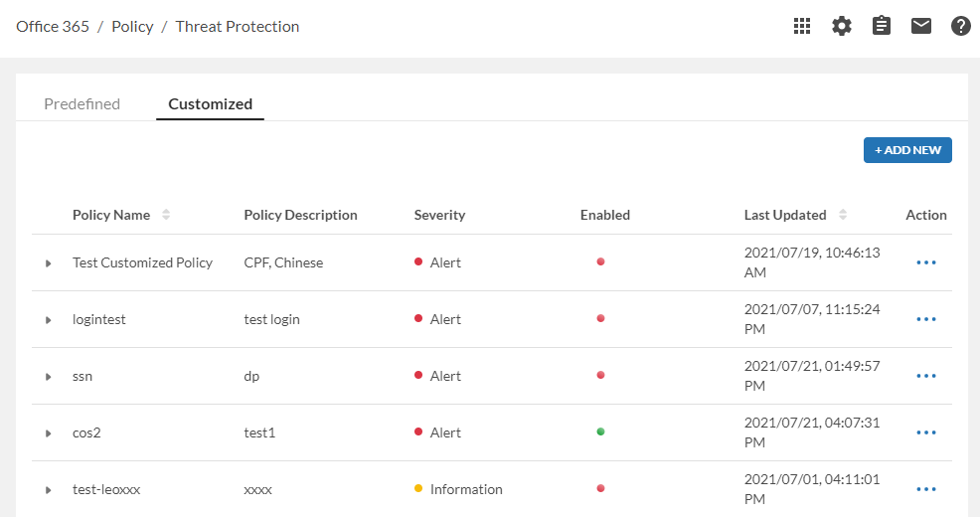Toggle enabled status dot for cos2
The height and width of the screenshot is (517, 980).
(x=600, y=432)
